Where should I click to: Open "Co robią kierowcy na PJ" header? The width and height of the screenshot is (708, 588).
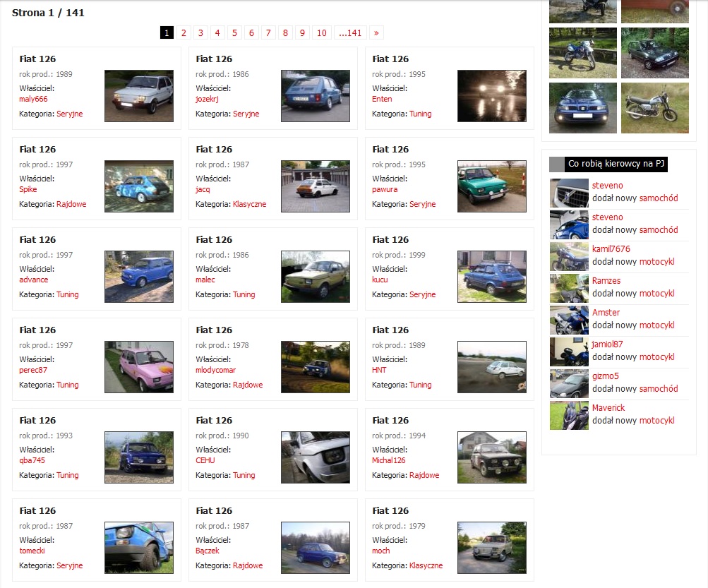[x=616, y=164]
